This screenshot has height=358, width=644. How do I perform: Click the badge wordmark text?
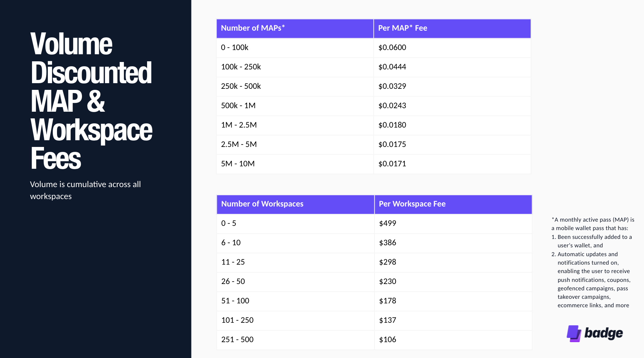604,333
